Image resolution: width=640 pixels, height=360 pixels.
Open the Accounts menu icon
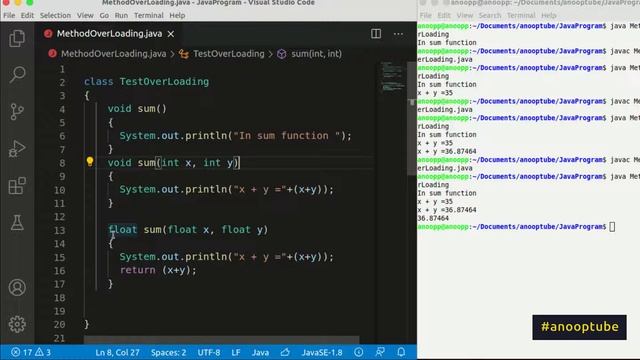[x=17, y=287]
